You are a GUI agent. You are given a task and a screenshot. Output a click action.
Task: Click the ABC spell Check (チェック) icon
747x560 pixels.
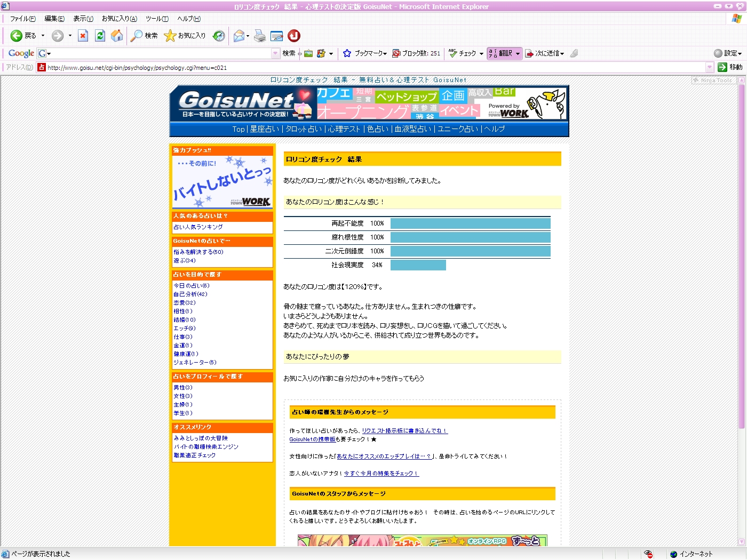[453, 53]
